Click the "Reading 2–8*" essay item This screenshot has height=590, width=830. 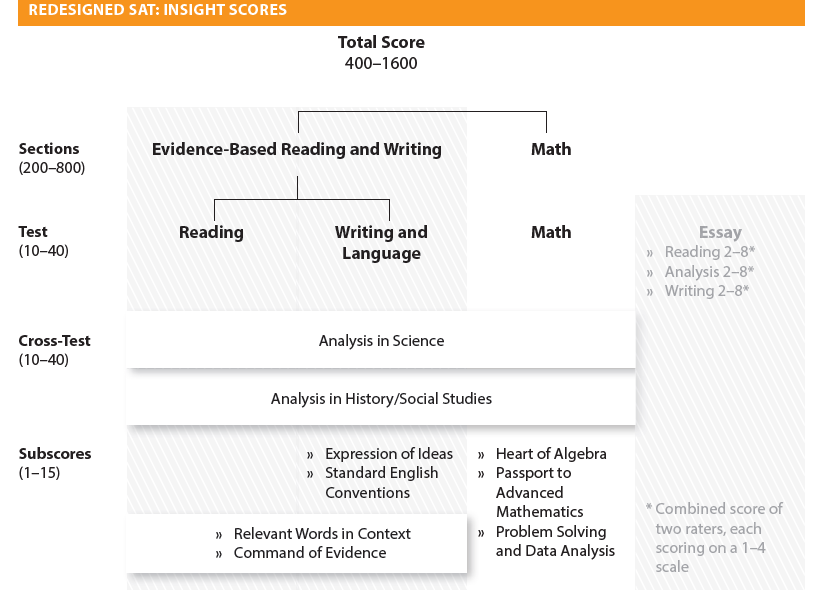(x=709, y=252)
